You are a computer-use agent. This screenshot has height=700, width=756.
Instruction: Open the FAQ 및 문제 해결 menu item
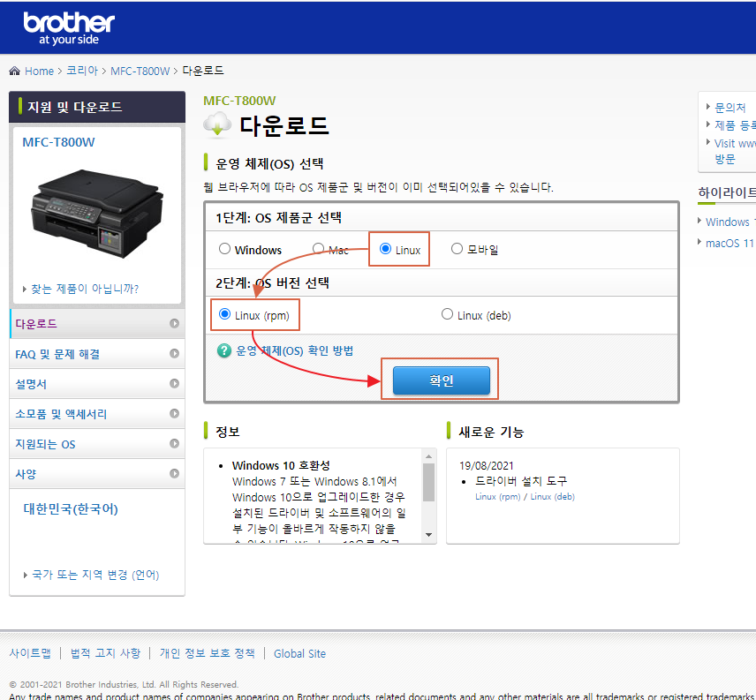pyautogui.click(x=97, y=354)
